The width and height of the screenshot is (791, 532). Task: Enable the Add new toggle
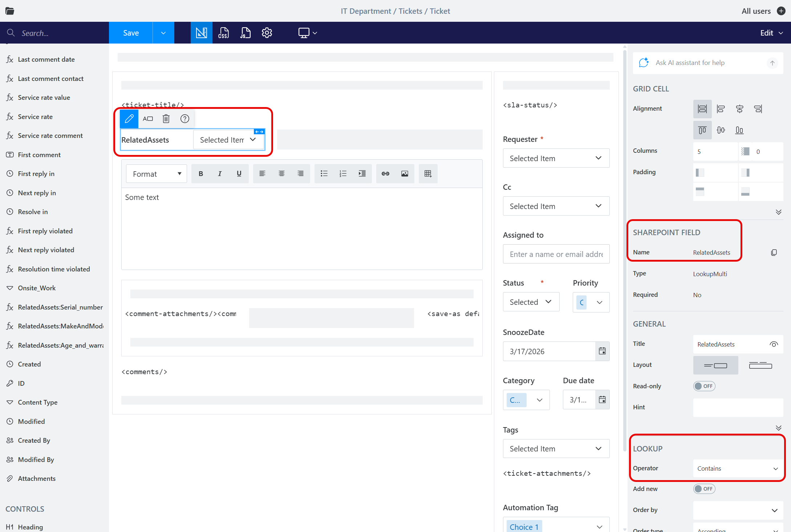pos(704,489)
